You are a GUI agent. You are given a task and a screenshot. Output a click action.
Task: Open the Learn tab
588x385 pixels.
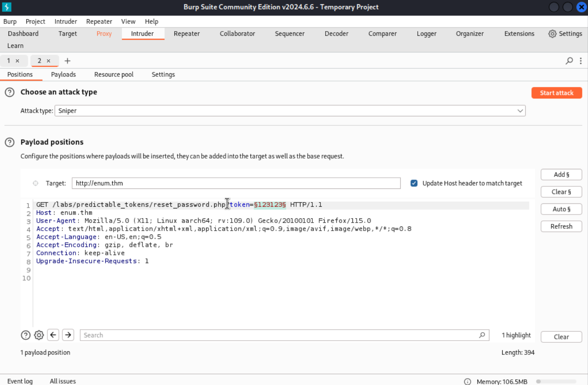pos(15,46)
